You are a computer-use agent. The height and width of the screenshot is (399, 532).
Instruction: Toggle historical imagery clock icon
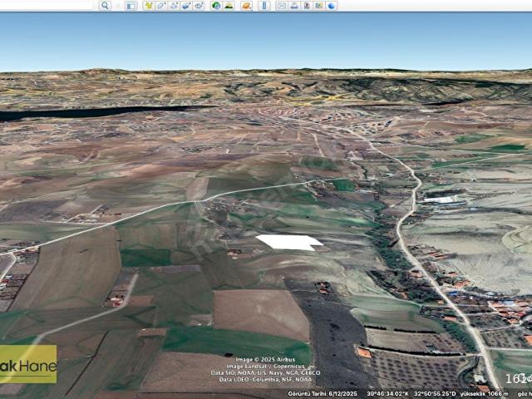click(216, 5)
